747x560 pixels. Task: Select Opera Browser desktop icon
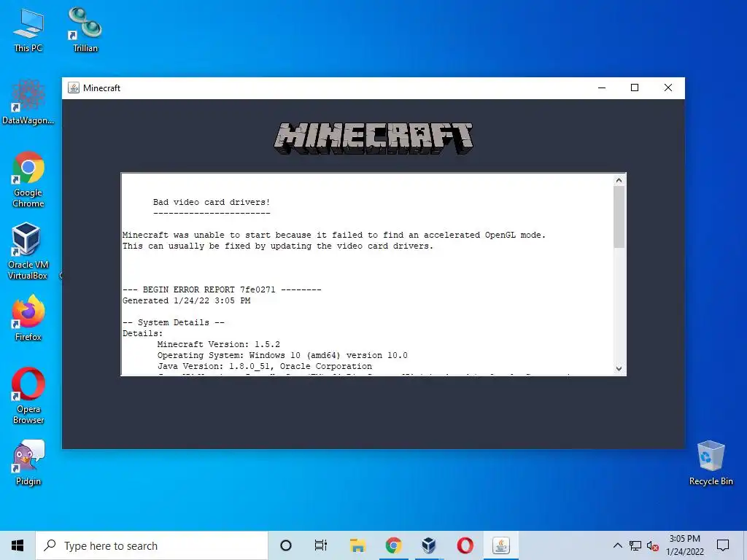[28, 395]
